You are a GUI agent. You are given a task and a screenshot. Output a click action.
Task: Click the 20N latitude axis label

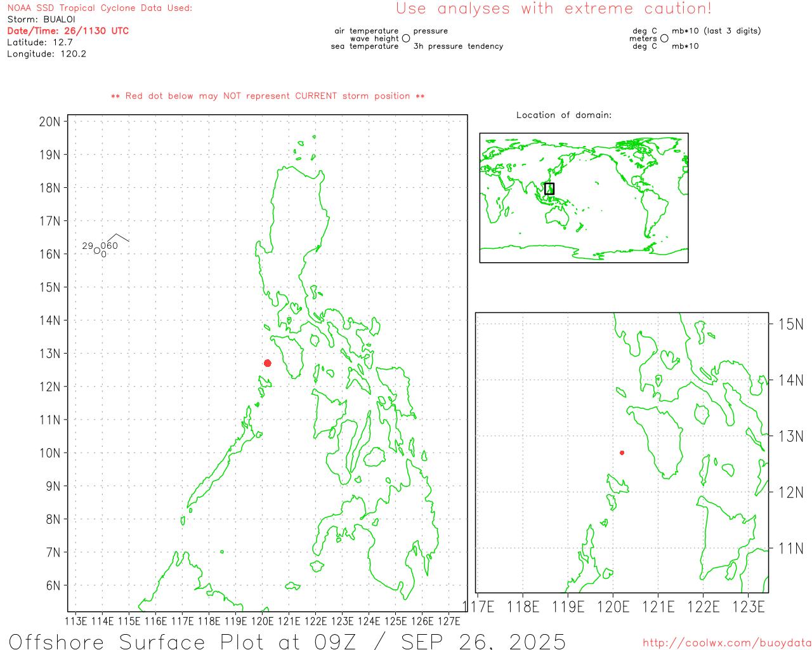coord(50,122)
